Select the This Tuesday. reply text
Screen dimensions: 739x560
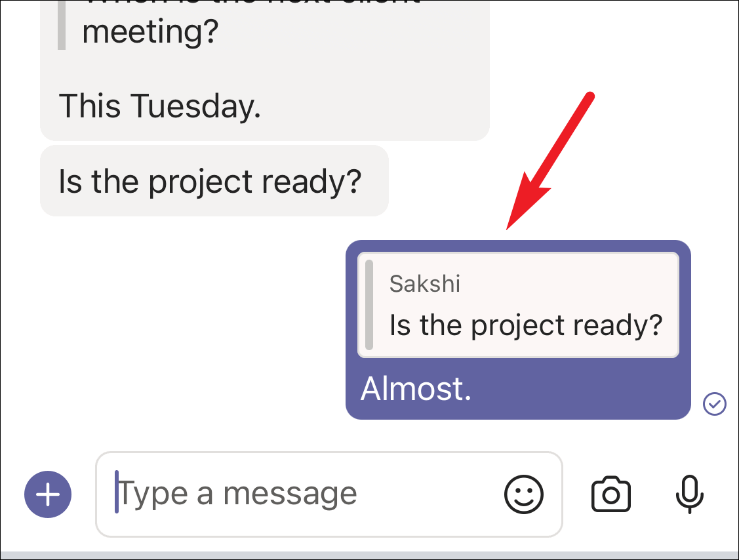tap(159, 106)
